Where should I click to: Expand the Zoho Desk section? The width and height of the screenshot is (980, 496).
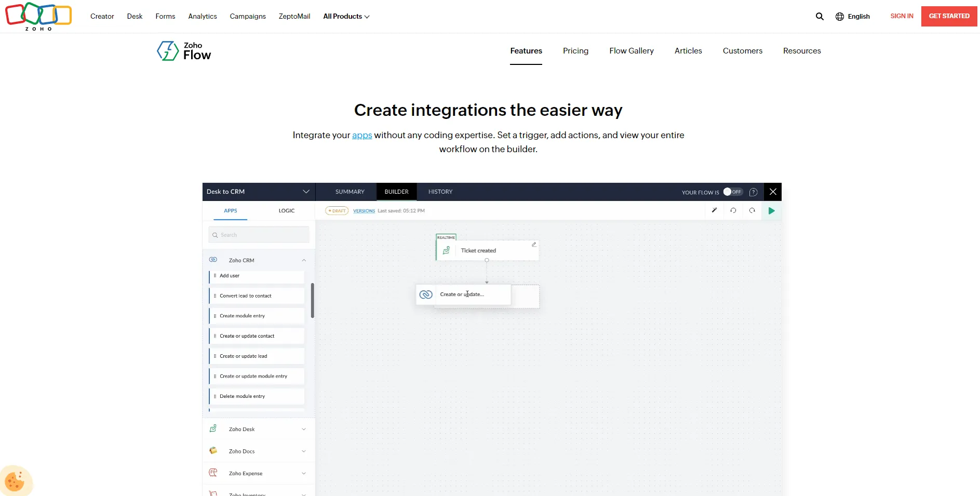[304, 429]
